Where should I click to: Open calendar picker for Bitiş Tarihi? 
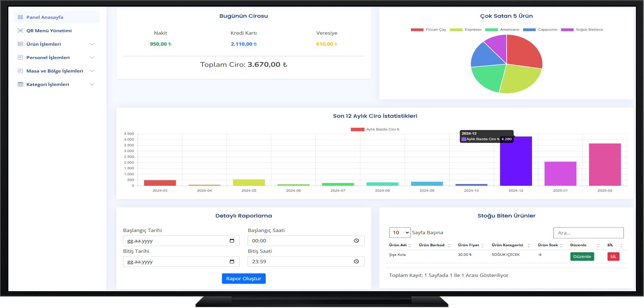click(x=232, y=262)
